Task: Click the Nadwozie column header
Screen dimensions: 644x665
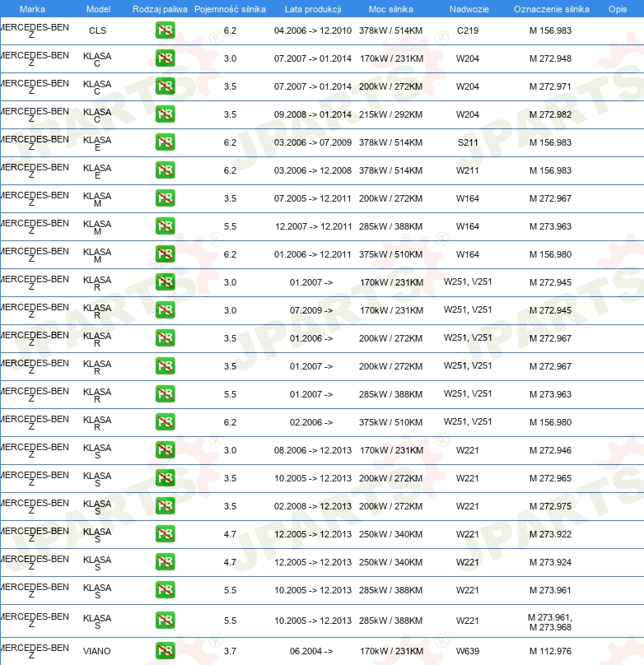Action: pos(469,9)
